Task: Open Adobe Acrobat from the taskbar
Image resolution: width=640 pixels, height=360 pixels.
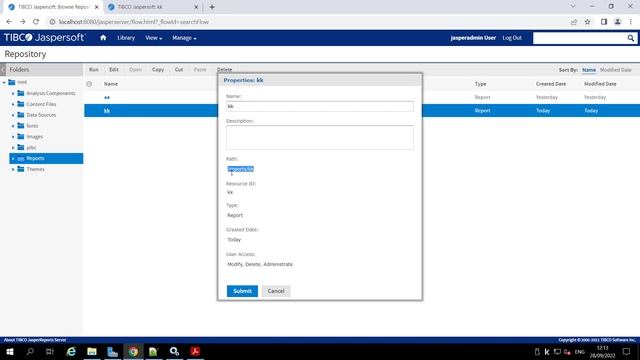Action: point(195,351)
